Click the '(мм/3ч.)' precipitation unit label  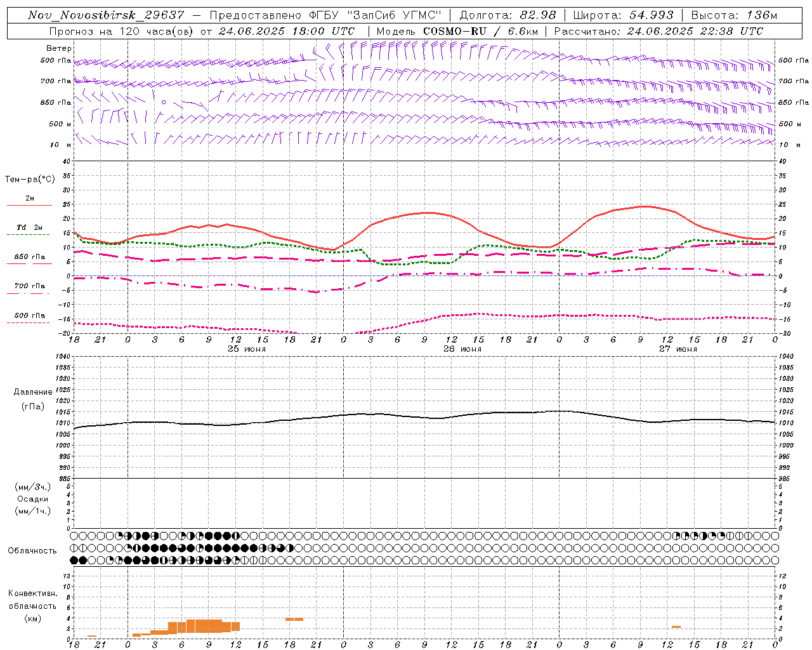tap(33, 487)
